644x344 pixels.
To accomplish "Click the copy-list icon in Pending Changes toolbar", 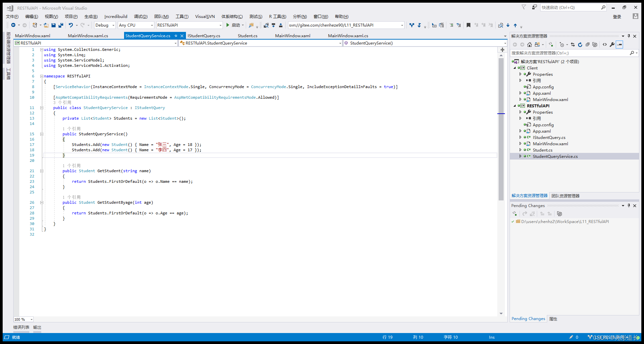I will pyautogui.click(x=560, y=214).
